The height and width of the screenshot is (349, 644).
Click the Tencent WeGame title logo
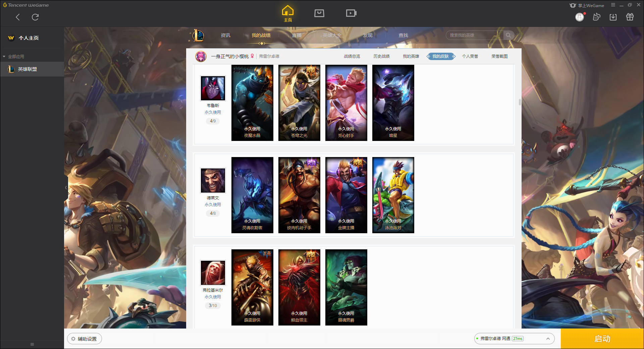click(x=26, y=5)
